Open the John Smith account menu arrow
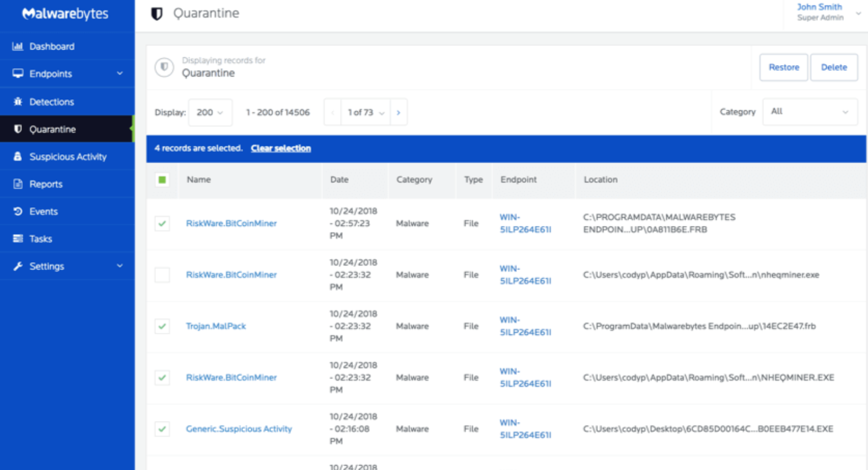This screenshot has height=470, width=868. point(858,13)
